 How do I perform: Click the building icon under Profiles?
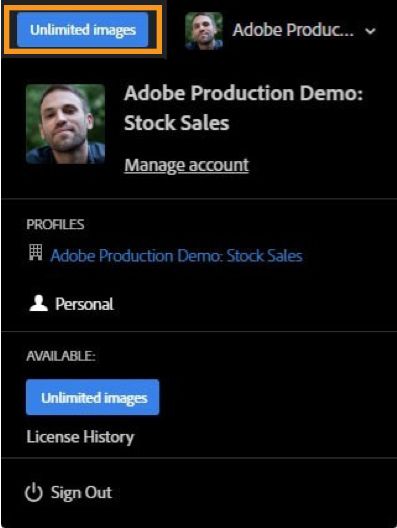click(x=35, y=252)
